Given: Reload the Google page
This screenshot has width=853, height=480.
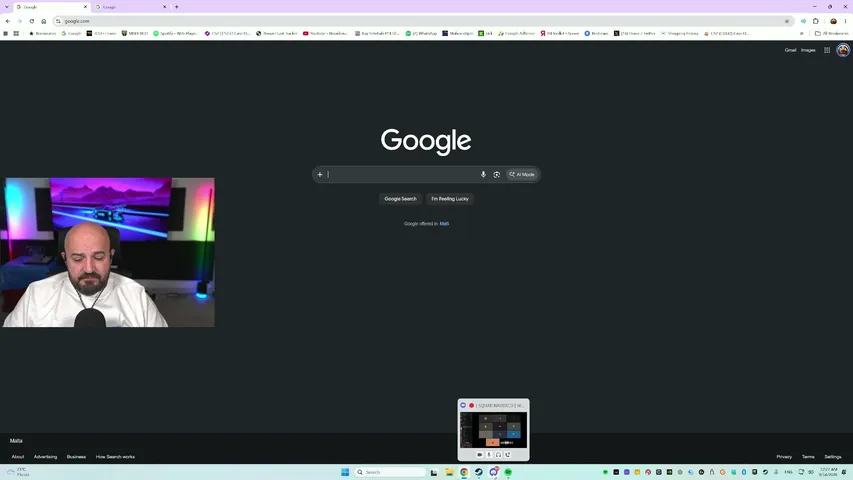Looking at the screenshot, I should pos(32,21).
